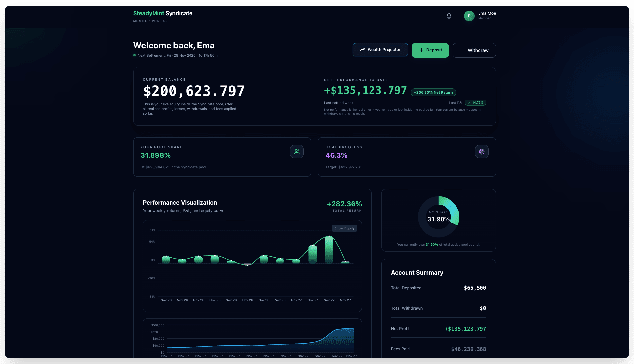634x364 pixels.
Task: Click the green upward-trend arrow in Last P&L badge
Action: [x=470, y=102]
